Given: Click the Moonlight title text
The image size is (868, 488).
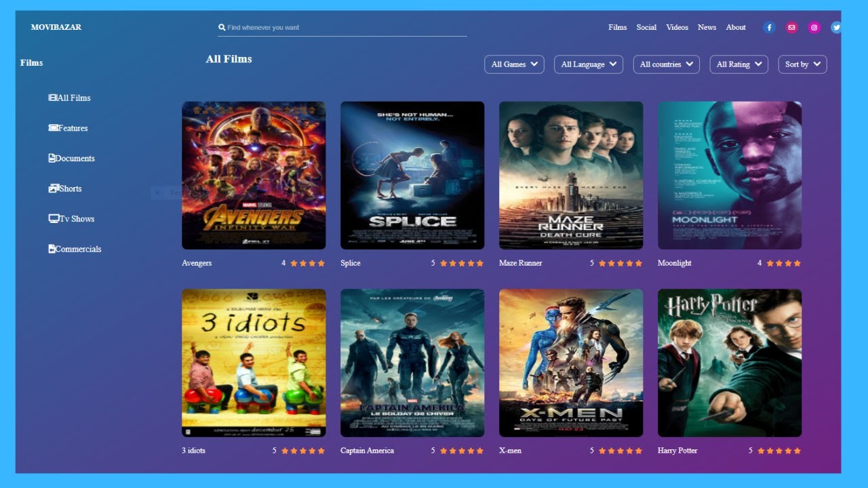Looking at the screenshot, I should [675, 263].
